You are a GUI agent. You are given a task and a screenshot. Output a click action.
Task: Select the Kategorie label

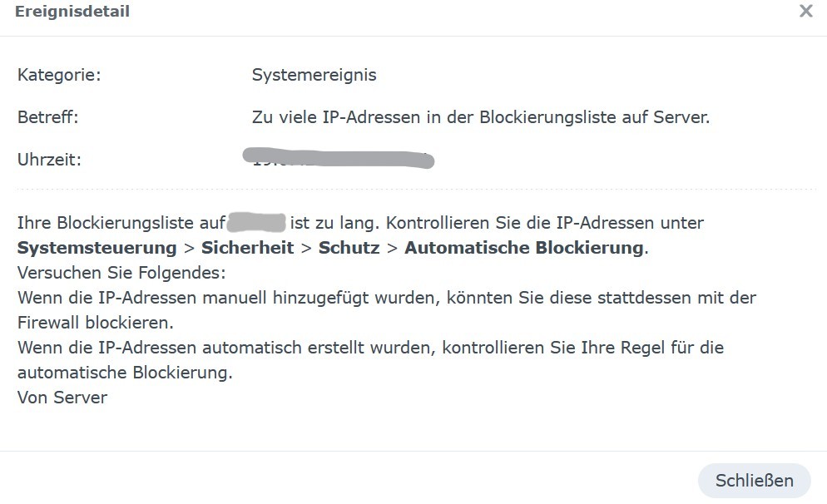[x=59, y=75]
